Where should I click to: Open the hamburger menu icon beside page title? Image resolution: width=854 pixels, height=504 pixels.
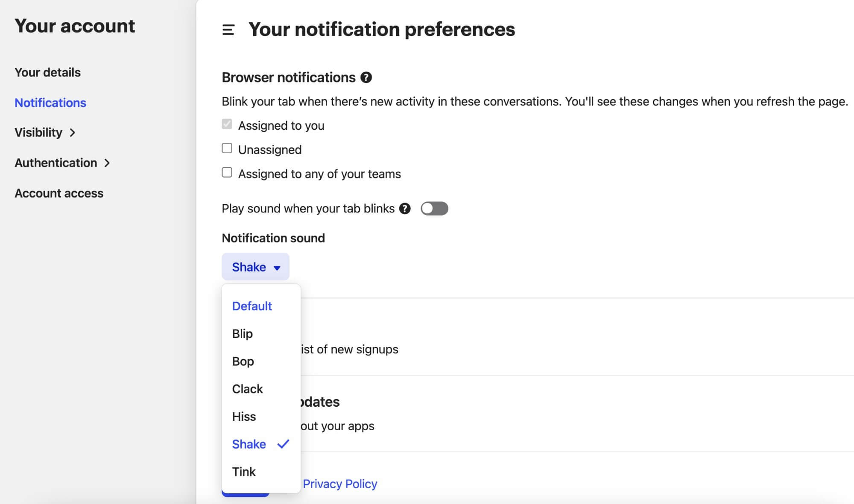click(x=228, y=30)
